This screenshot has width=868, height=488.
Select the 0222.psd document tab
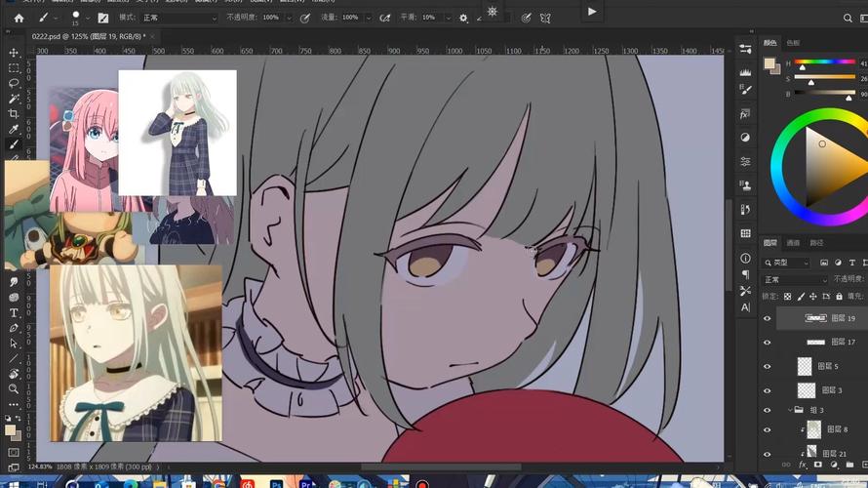(88, 36)
